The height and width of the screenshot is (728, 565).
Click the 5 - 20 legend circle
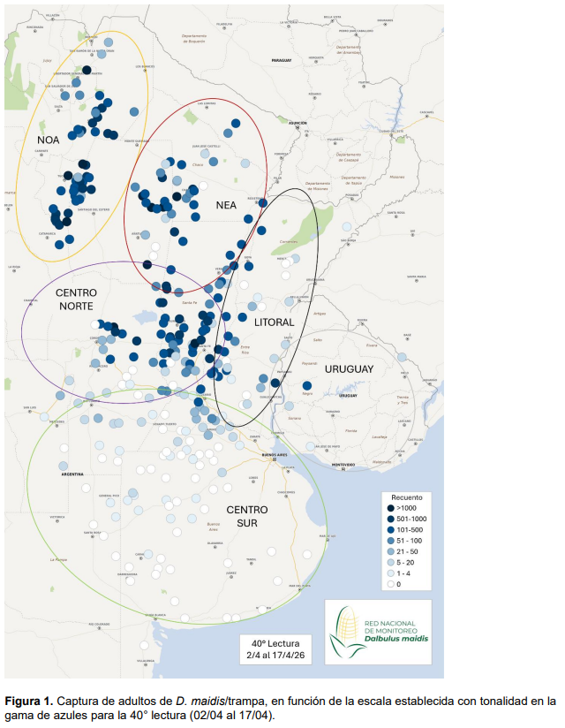point(391,562)
